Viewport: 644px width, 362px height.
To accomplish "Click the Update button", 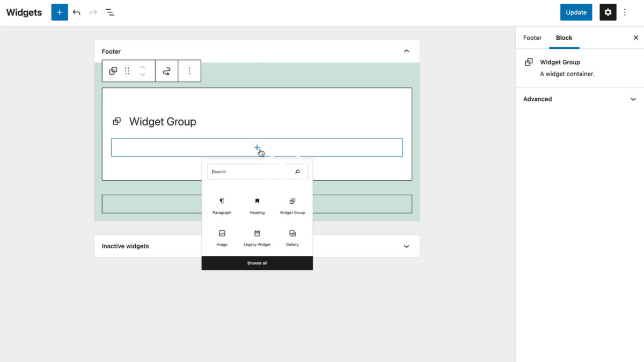I will (x=576, y=12).
